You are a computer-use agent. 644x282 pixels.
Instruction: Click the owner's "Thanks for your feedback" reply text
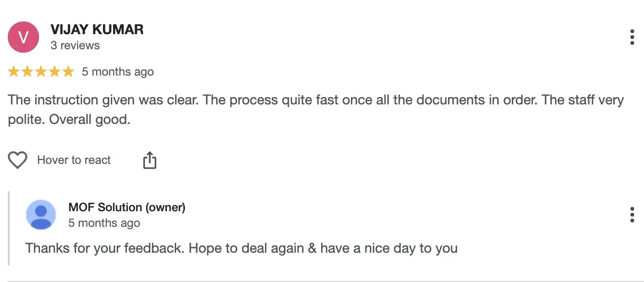point(241,248)
